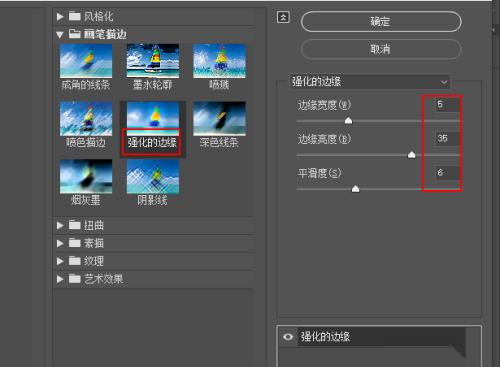Expand the 纹理 filter folder
Viewport: 500px width, 367px height.
tap(60, 261)
